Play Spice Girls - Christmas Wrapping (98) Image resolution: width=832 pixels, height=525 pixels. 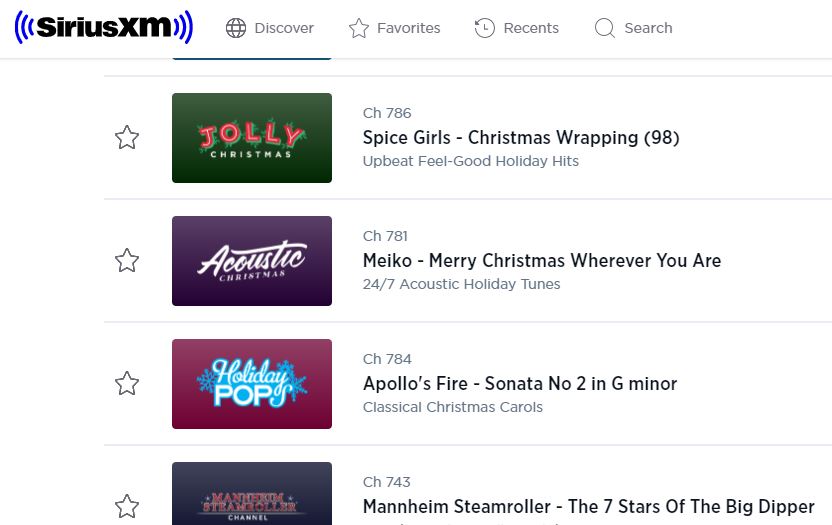click(x=521, y=138)
